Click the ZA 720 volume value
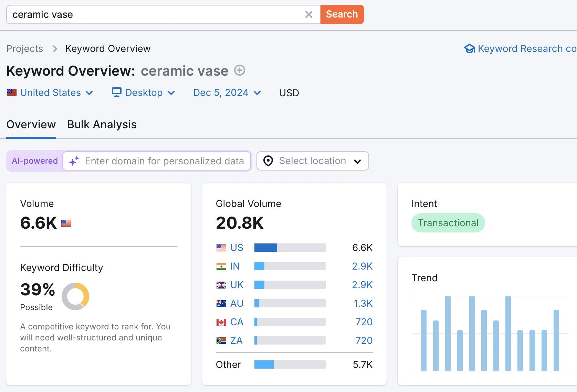Image resolution: width=577 pixels, height=392 pixels. [364, 340]
